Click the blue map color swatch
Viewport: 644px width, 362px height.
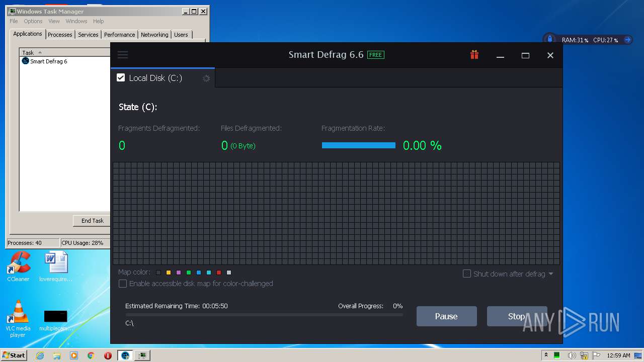pyautogui.click(x=199, y=273)
